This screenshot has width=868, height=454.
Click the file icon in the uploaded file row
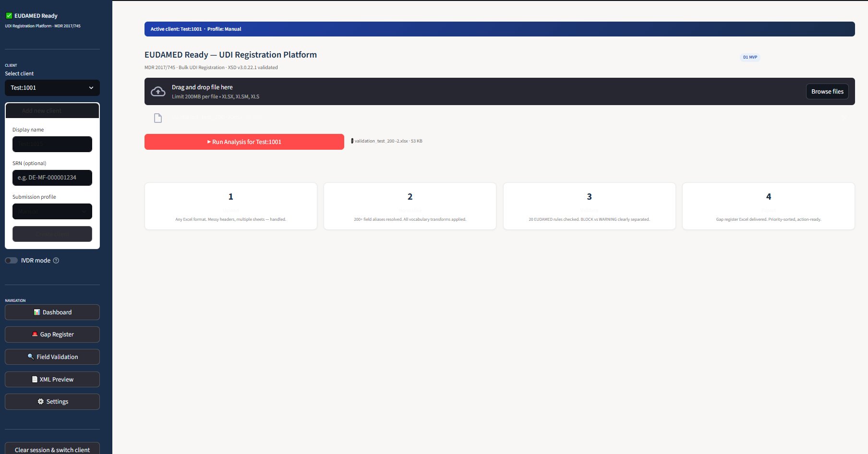pyautogui.click(x=158, y=118)
